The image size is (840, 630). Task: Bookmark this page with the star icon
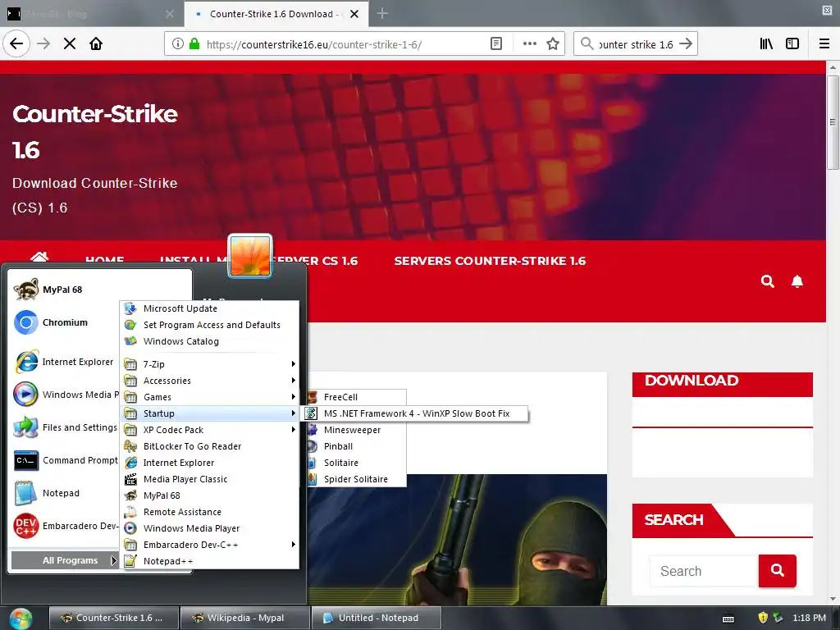553,44
